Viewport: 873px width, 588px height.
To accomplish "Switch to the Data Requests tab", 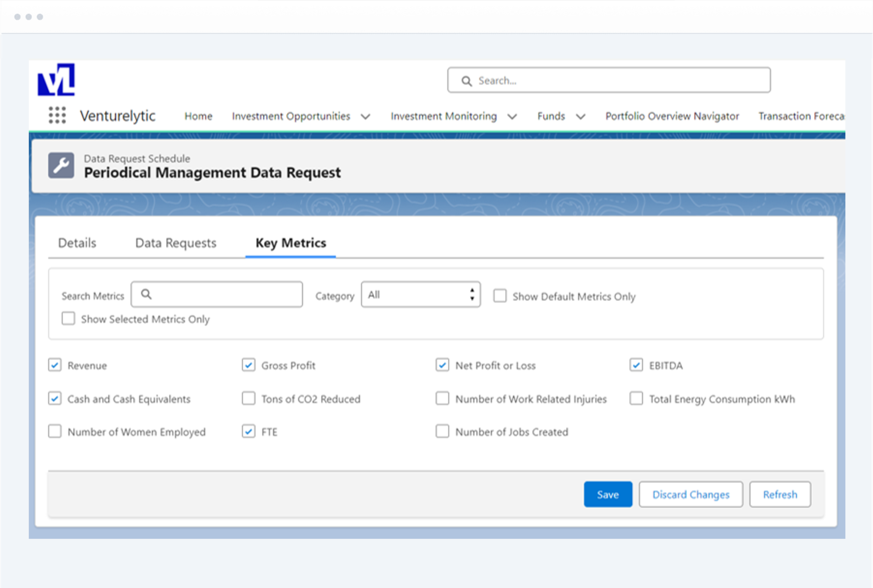I will click(x=175, y=243).
